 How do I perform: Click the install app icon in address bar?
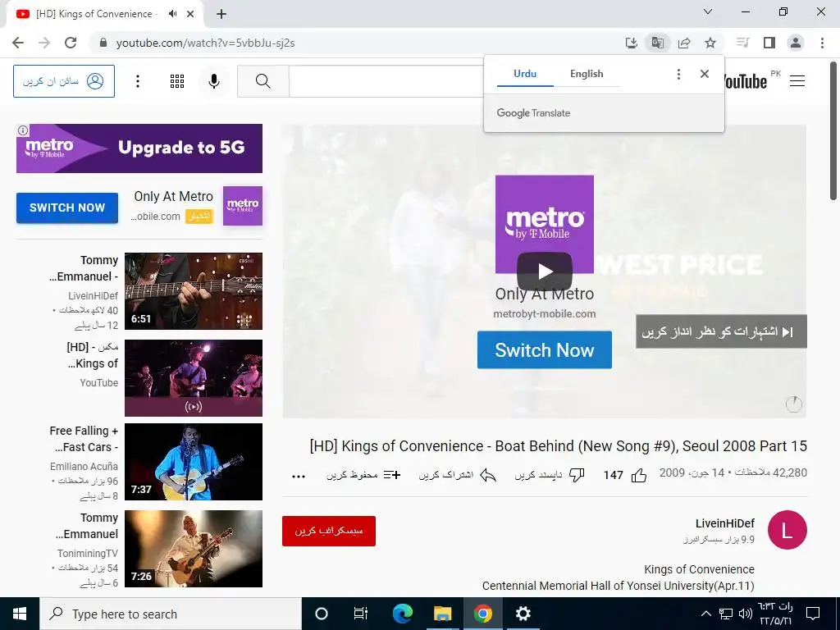coord(632,43)
